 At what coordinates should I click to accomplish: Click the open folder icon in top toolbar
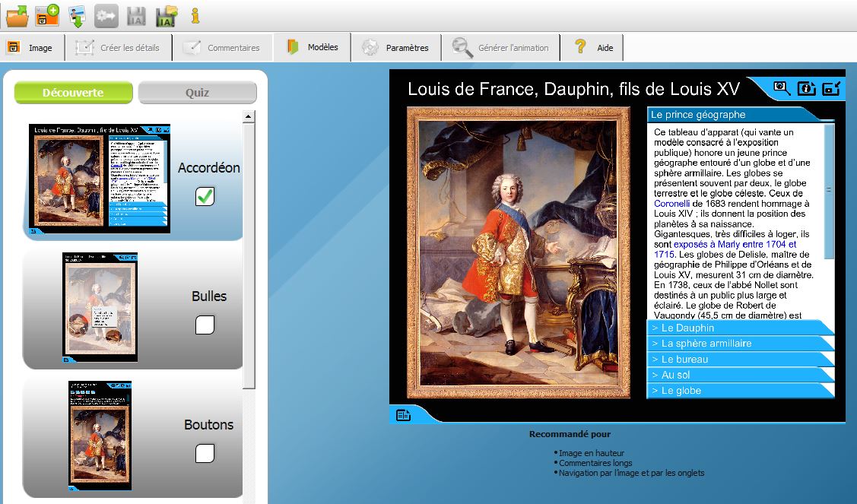(x=17, y=14)
